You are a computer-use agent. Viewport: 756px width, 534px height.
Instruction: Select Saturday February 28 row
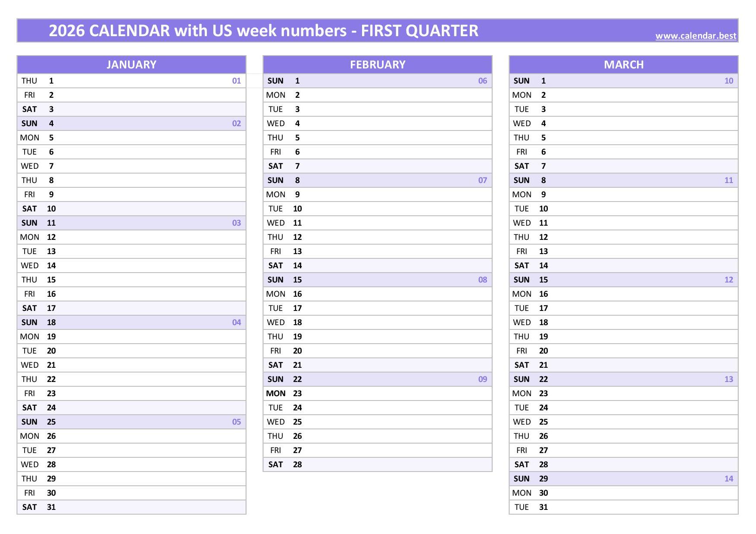pos(378,465)
